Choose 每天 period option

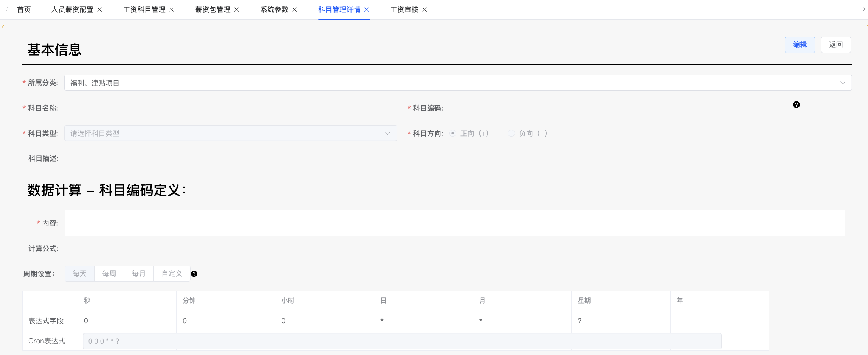(x=79, y=274)
